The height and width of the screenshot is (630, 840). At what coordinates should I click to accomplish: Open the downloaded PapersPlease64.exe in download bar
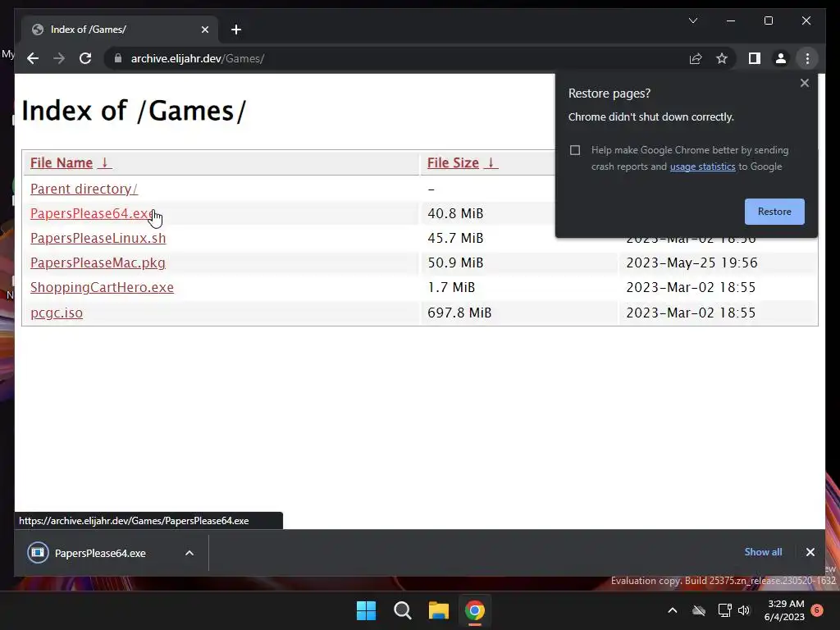click(100, 553)
